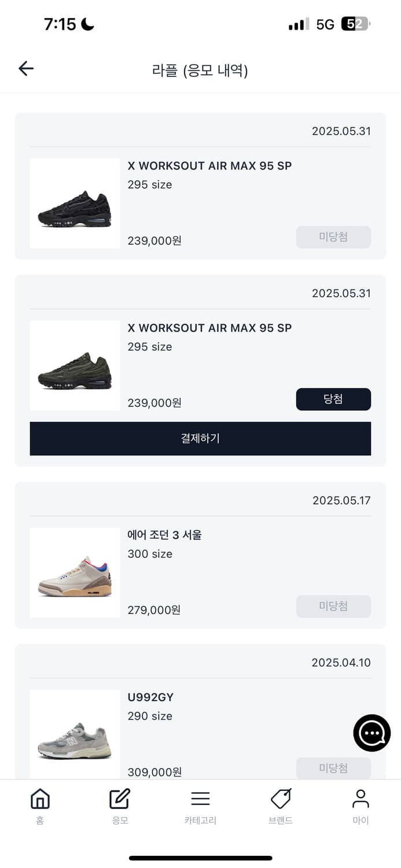View the 에어 조던 3 서울 shoe image
Viewport: 401px width, 868px height.
point(75,573)
